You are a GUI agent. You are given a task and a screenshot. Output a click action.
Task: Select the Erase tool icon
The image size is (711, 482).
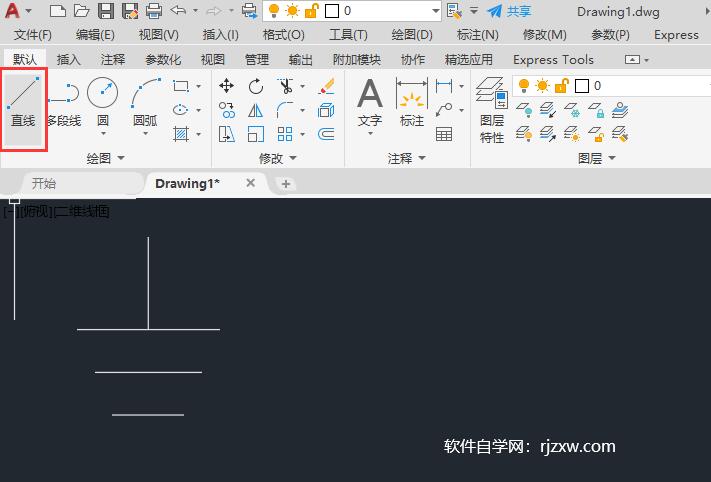coord(326,86)
